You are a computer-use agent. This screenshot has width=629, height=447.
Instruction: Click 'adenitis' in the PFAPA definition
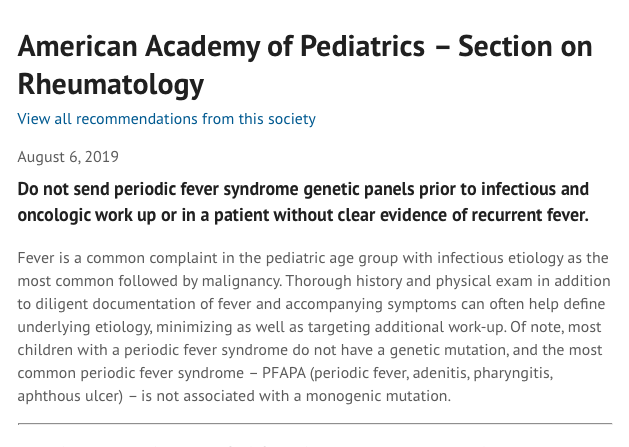440,373
